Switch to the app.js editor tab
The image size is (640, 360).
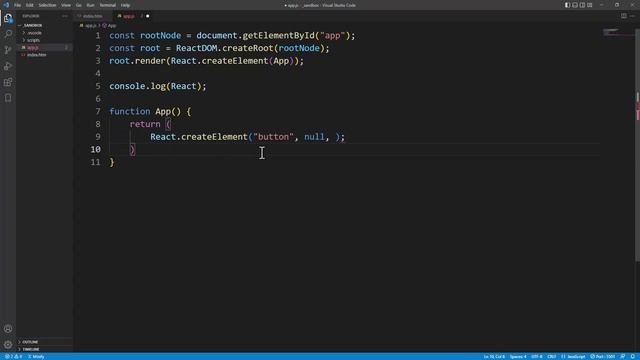129,16
